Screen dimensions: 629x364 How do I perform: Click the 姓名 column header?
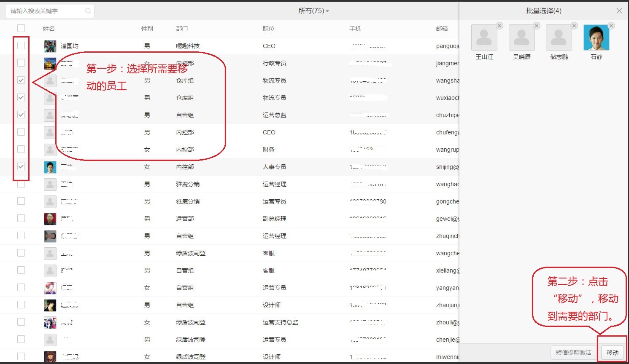click(x=49, y=29)
